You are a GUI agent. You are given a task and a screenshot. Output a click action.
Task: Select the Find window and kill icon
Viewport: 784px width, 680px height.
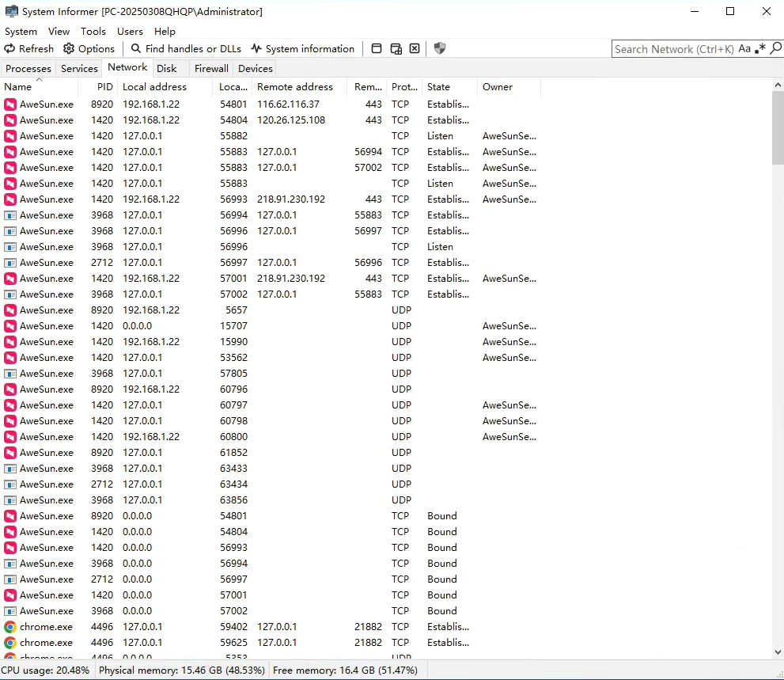tap(415, 48)
